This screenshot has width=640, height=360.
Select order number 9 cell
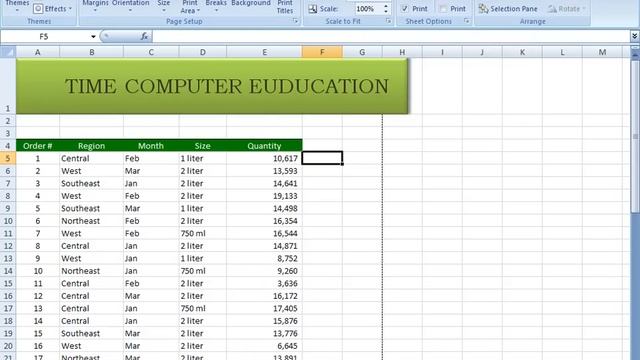click(x=38, y=258)
